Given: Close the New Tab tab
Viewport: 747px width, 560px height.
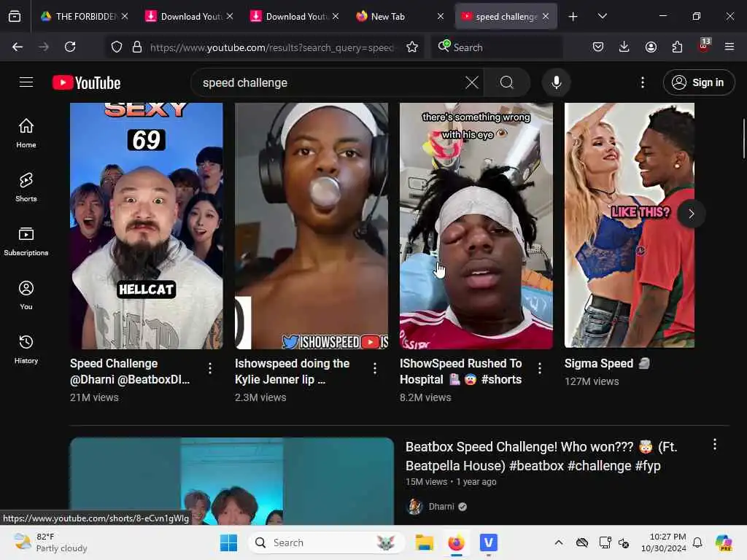Looking at the screenshot, I should (441, 16).
